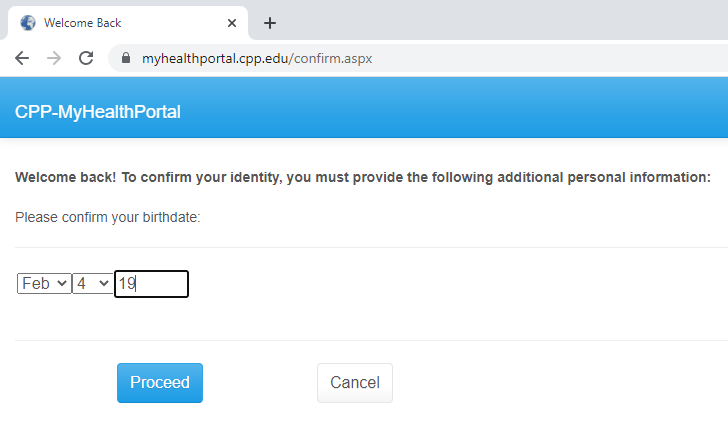This screenshot has width=728, height=433.
Task: View site security via the padlock icon
Action: point(125,58)
